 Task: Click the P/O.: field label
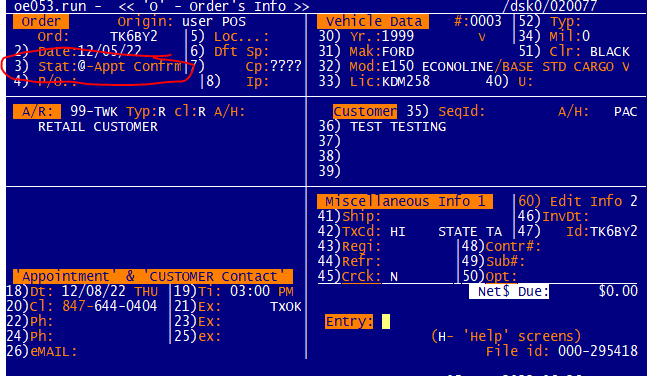pos(57,81)
